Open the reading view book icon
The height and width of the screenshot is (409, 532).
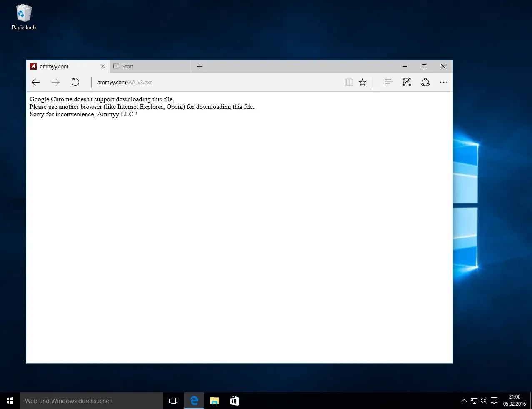click(349, 83)
